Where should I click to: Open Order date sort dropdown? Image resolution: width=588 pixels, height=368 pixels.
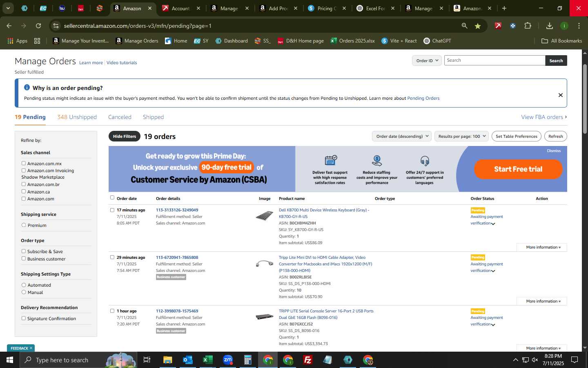[x=402, y=136]
